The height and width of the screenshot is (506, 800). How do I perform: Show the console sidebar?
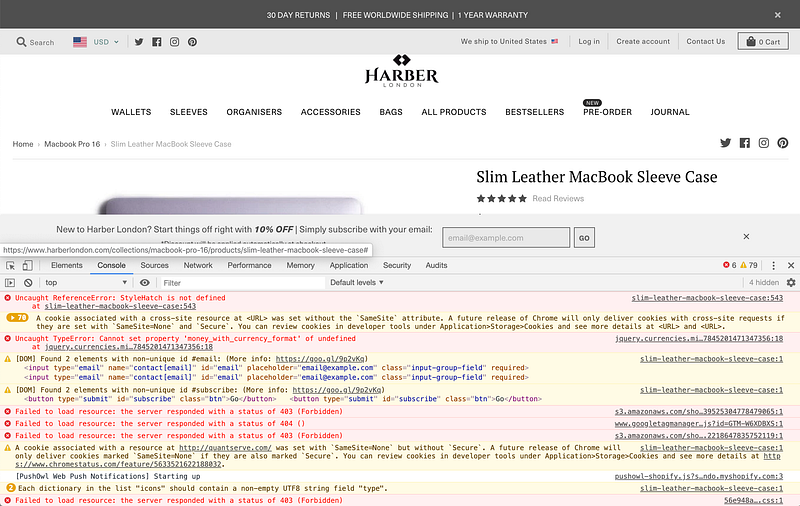tap(11, 283)
